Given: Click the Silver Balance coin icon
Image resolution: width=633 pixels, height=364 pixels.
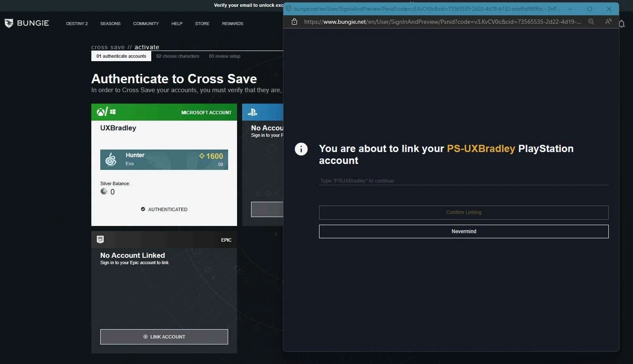Looking at the screenshot, I should [104, 192].
